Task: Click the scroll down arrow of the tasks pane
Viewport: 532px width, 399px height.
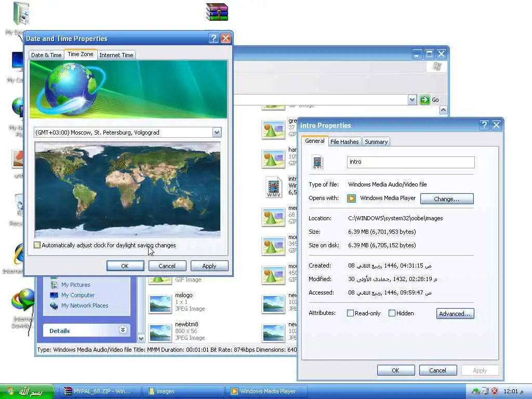Action: point(141,338)
